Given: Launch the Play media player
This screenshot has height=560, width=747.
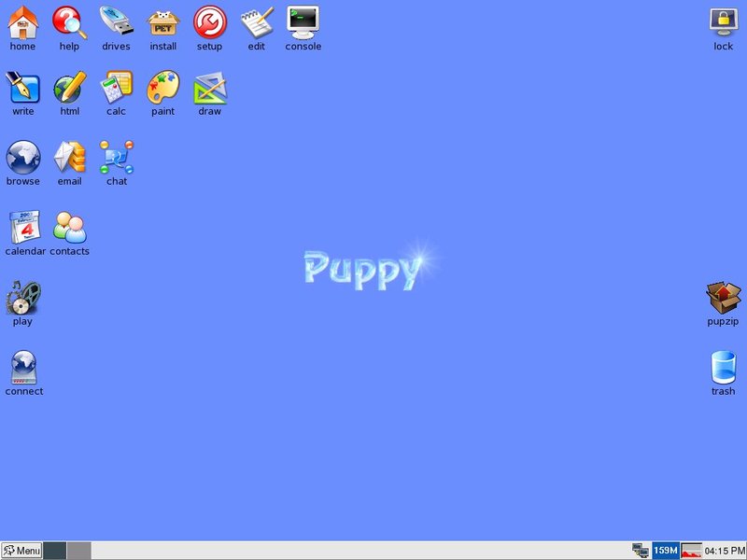Looking at the screenshot, I should pyautogui.click(x=22, y=301).
